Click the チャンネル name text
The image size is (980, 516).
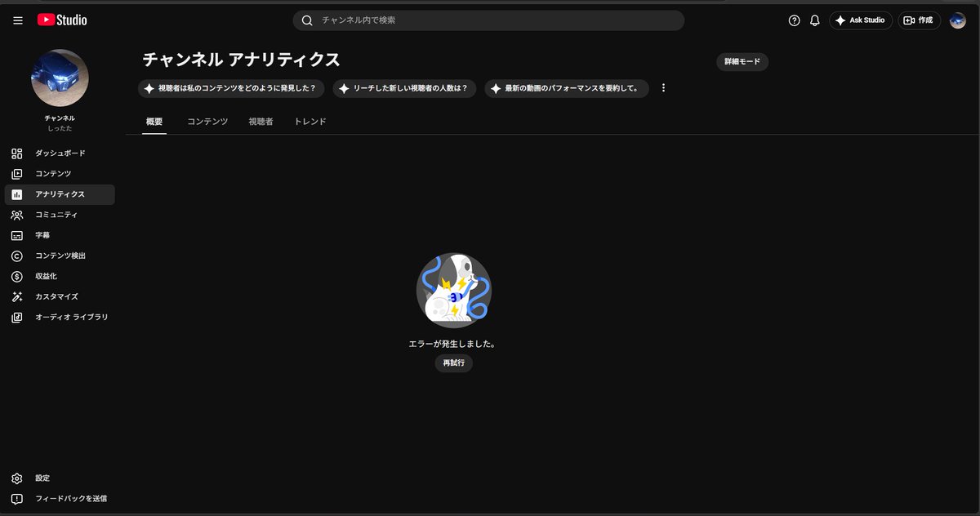point(60,118)
